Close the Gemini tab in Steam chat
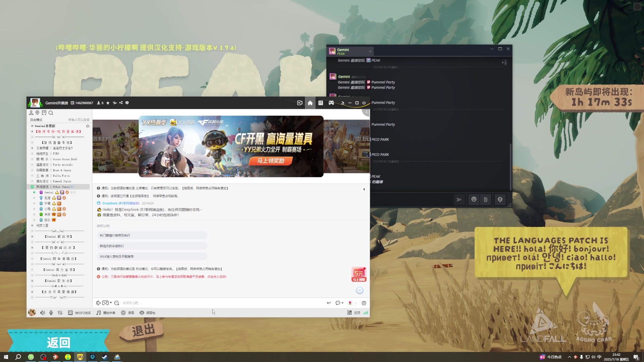 coord(370,51)
